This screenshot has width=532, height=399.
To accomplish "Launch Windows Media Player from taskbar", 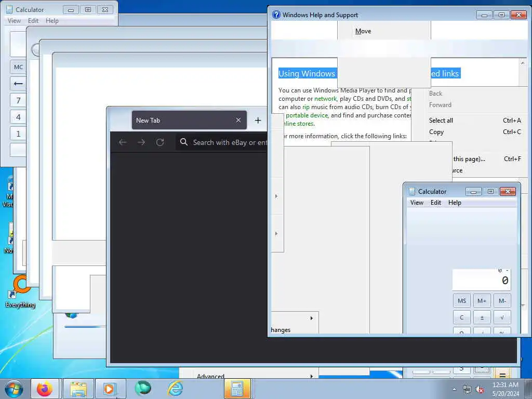I will (110, 389).
